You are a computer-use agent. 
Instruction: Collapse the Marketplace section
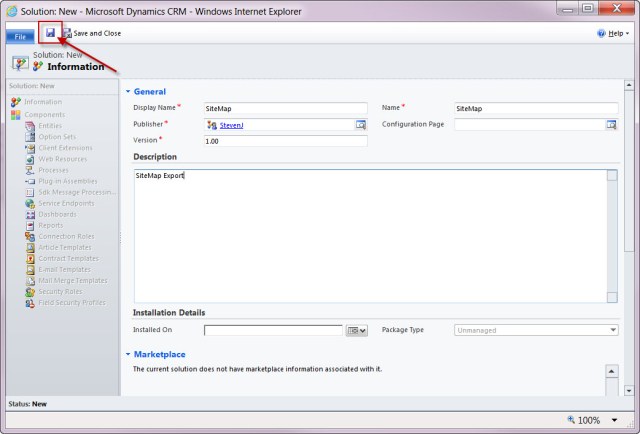[x=128, y=354]
